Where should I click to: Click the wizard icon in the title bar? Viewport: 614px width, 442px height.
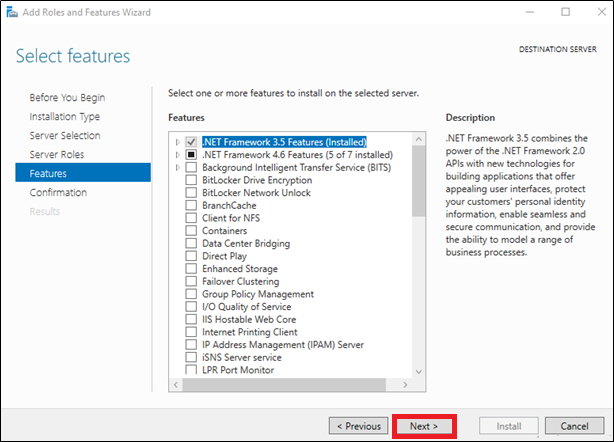10,12
